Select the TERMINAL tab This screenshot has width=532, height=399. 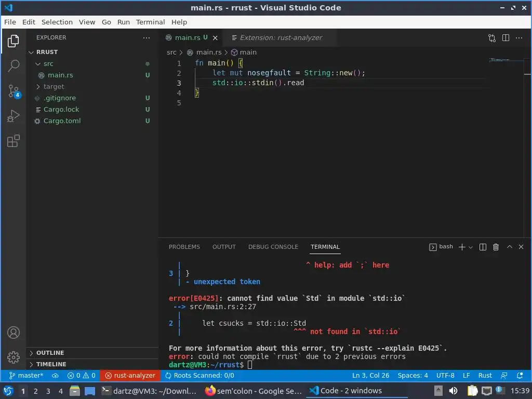pos(325,247)
